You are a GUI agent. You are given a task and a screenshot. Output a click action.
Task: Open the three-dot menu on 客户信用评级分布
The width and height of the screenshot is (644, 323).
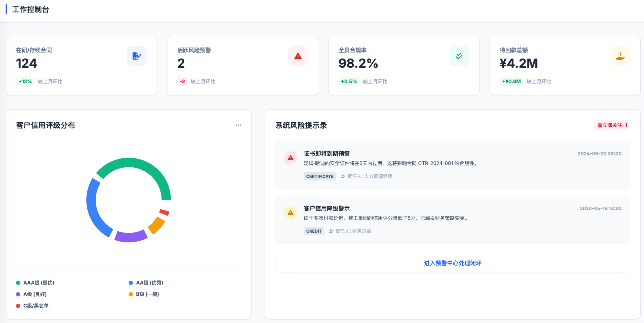(238, 125)
